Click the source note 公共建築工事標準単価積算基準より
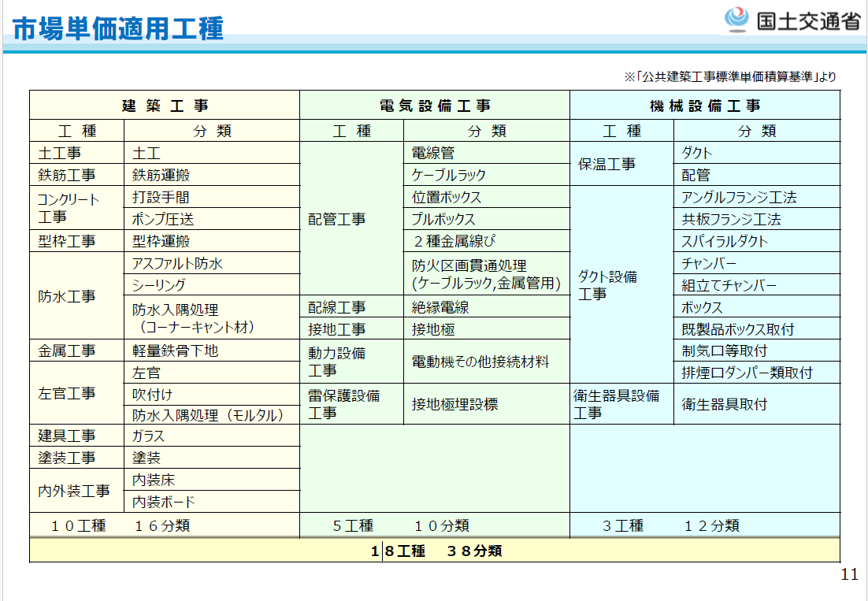The height and width of the screenshot is (601, 868). [x=730, y=77]
